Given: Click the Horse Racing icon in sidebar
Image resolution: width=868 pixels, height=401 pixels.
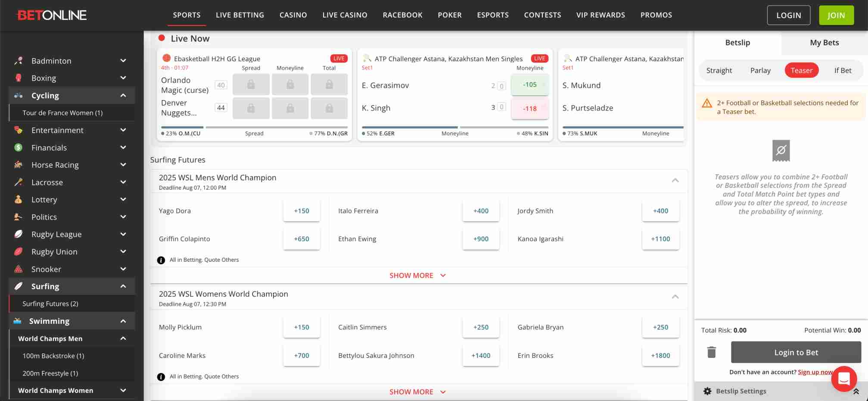Looking at the screenshot, I should tap(18, 165).
